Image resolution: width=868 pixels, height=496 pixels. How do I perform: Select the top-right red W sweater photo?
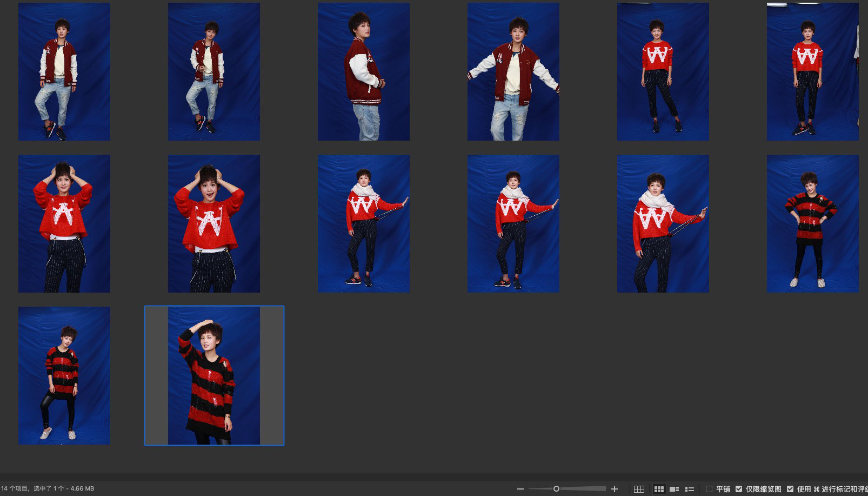coord(812,72)
